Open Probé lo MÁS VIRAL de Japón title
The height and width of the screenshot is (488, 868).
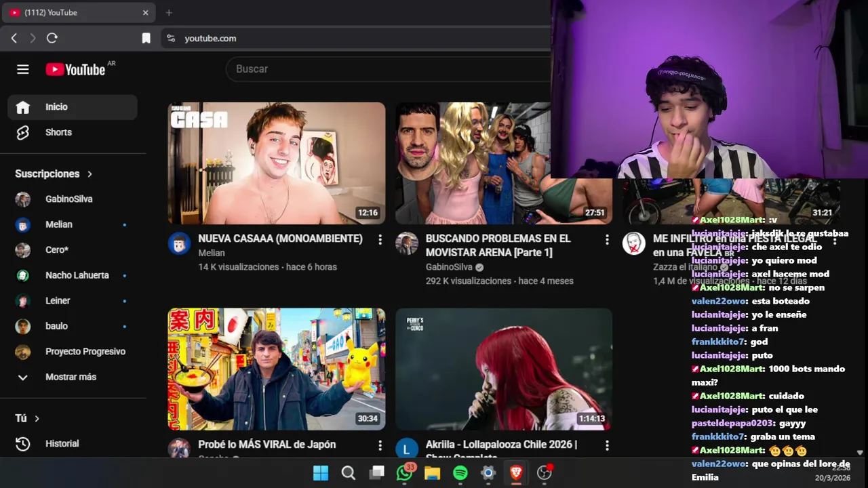[267, 445]
